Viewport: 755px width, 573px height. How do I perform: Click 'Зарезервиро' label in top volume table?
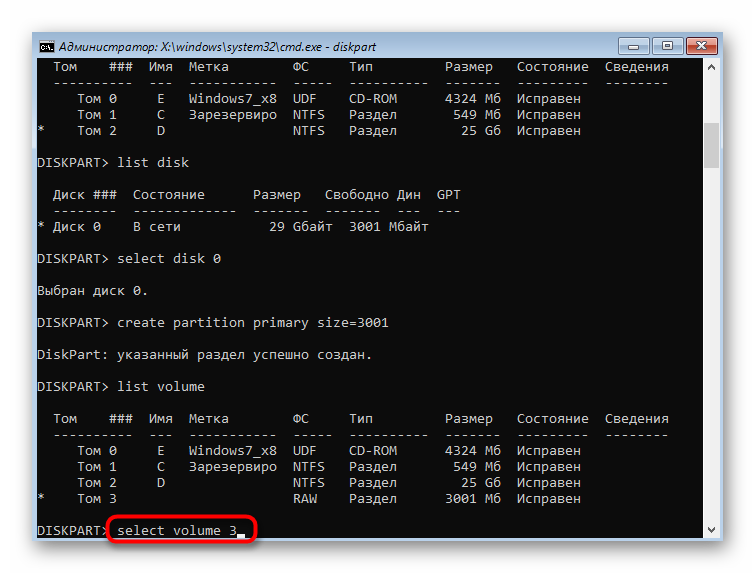point(233,115)
